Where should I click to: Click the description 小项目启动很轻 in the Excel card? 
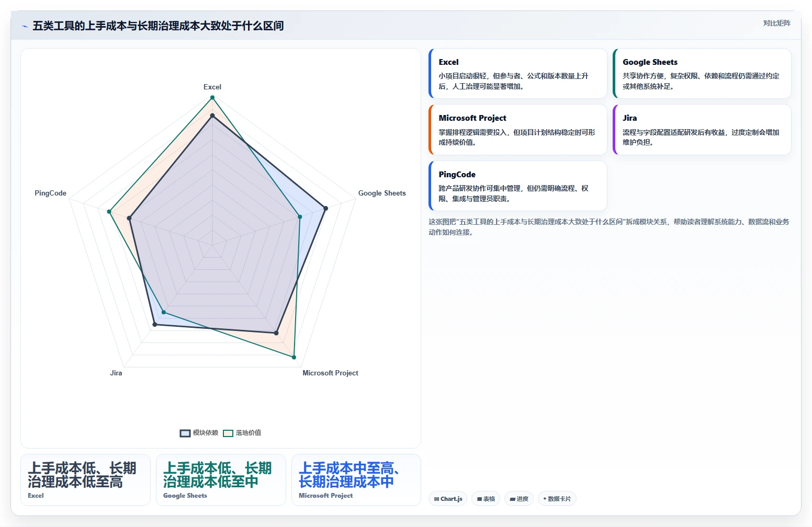point(514,81)
